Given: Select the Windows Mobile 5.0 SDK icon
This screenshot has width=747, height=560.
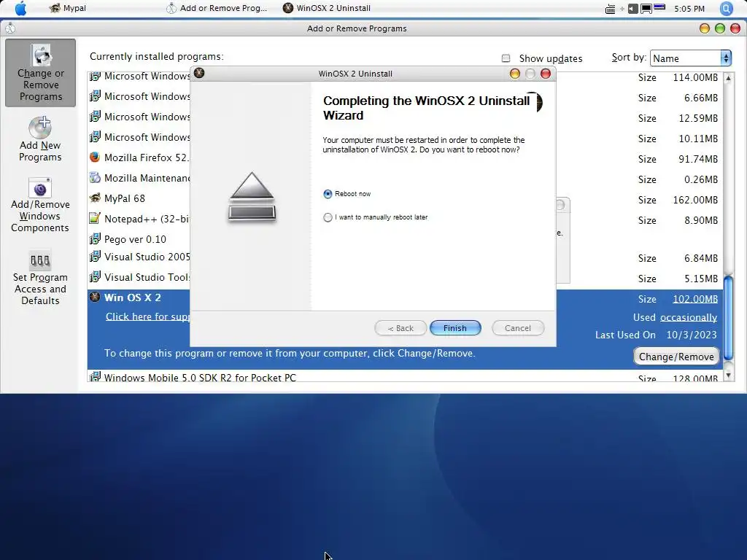Looking at the screenshot, I should (x=95, y=377).
